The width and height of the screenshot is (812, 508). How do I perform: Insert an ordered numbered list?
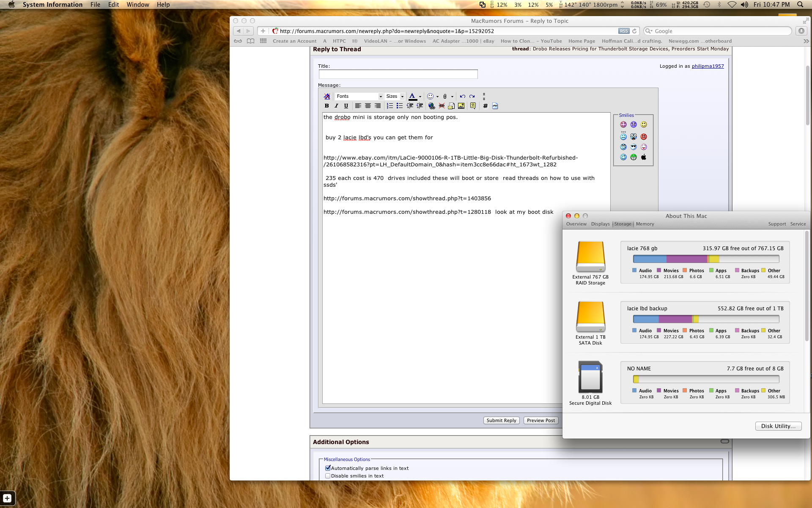coord(390,106)
